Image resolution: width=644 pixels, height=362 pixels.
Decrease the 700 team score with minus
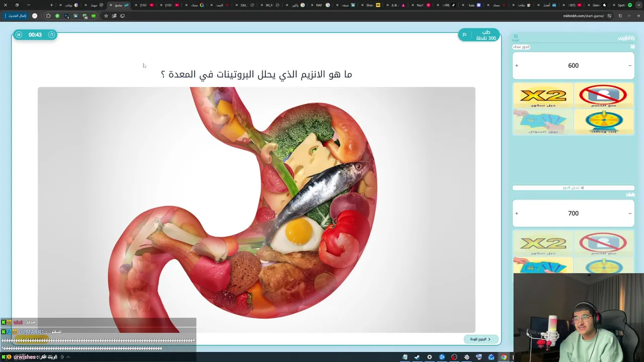pos(630,213)
